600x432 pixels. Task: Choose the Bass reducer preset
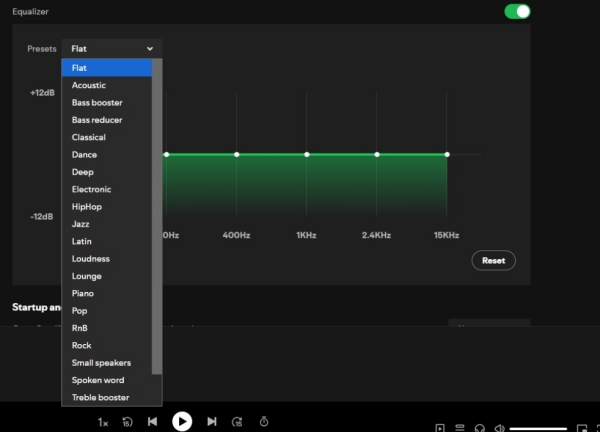[107, 120]
